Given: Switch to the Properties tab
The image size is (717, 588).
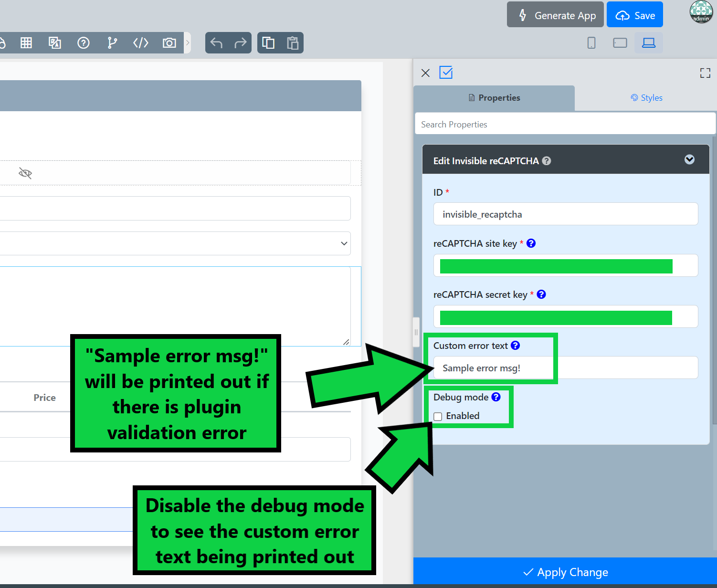Looking at the screenshot, I should [494, 98].
